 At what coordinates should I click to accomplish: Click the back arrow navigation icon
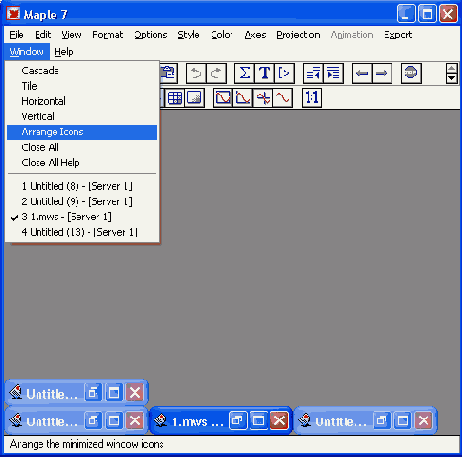coord(362,73)
